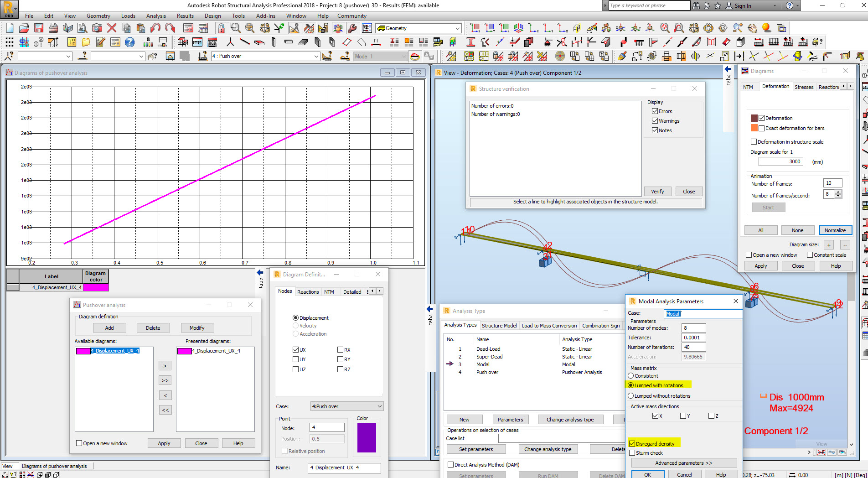Image resolution: width=868 pixels, height=478 pixels.
Task: Switch to the Stresses tab in Diagrams
Action: pyautogui.click(x=804, y=87)
